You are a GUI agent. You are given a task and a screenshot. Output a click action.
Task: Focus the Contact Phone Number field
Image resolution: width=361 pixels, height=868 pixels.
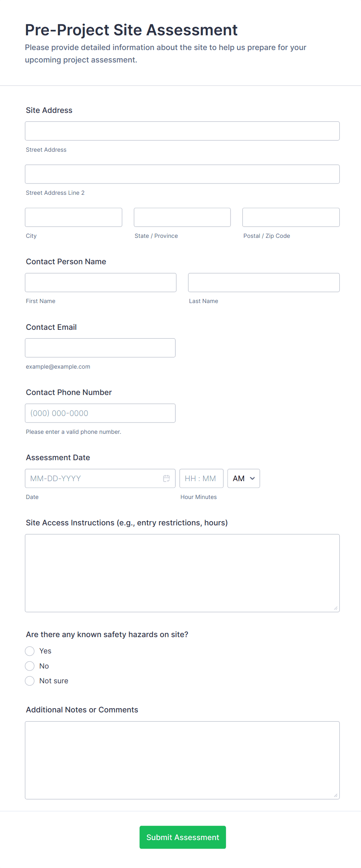[100, 413]
